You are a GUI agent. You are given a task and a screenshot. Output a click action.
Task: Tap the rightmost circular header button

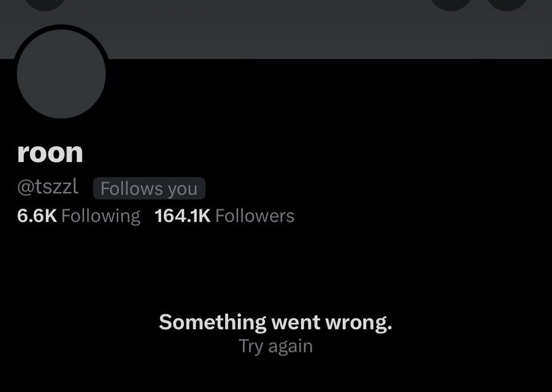(507, 4)
